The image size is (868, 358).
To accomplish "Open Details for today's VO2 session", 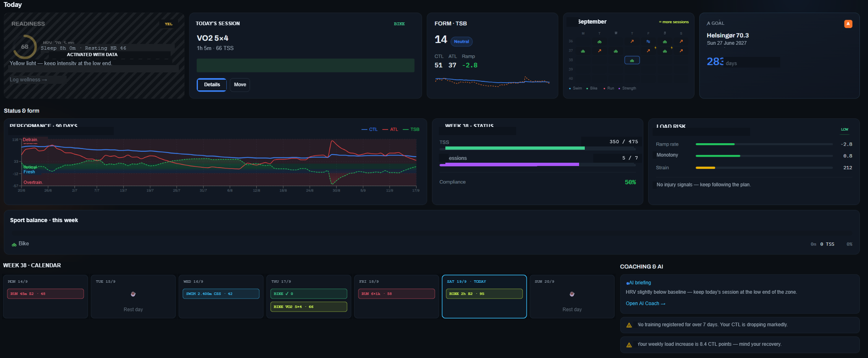I will (212, 85).
